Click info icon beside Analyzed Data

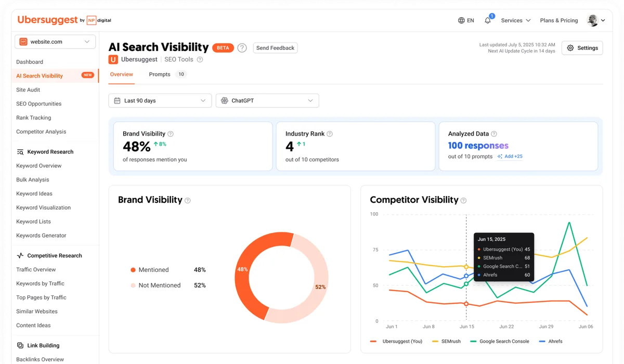tap(494, 134)
